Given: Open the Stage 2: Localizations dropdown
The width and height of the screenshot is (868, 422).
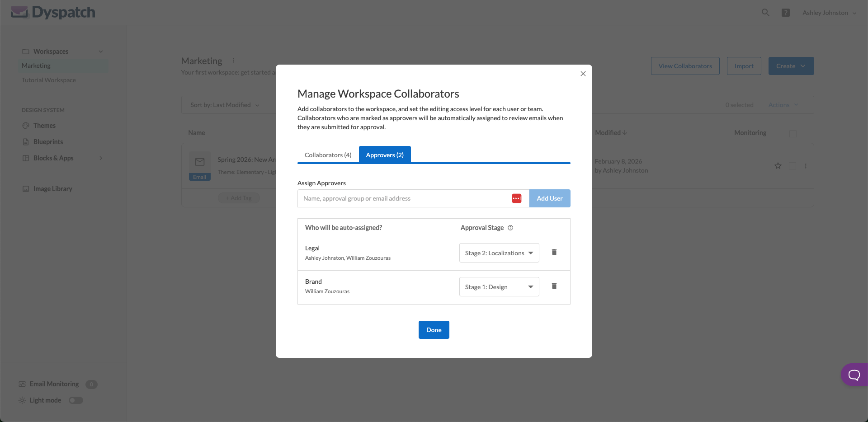Looking at the screenshot, I should [x=499, y=253].
